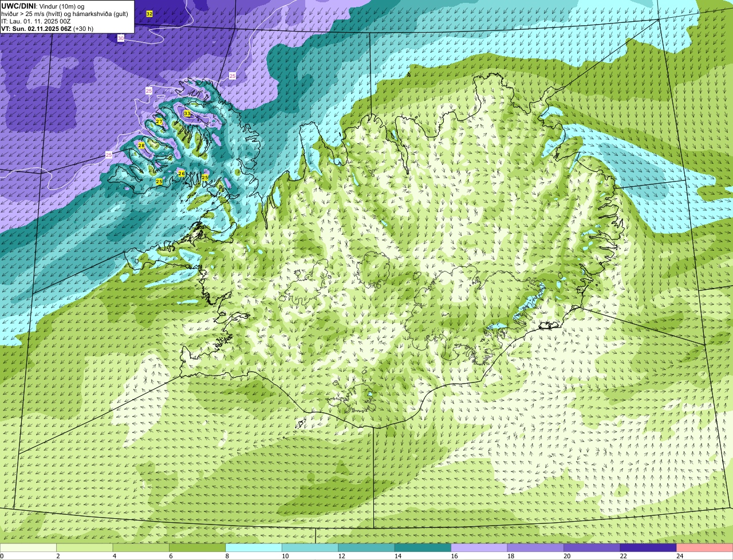Click the legend tick label 12
The image size is (733, 560).
click(x=341, y=556)
